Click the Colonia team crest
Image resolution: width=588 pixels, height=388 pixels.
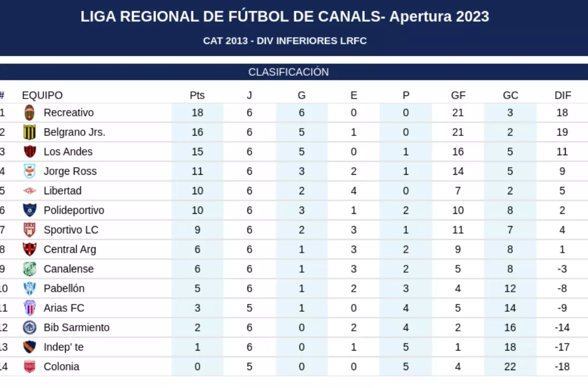tap(29, 366)
